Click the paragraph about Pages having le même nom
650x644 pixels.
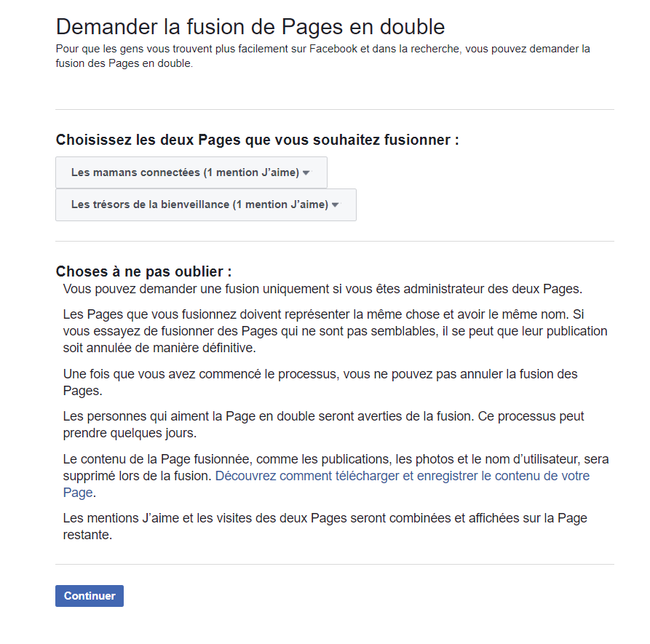336,331
